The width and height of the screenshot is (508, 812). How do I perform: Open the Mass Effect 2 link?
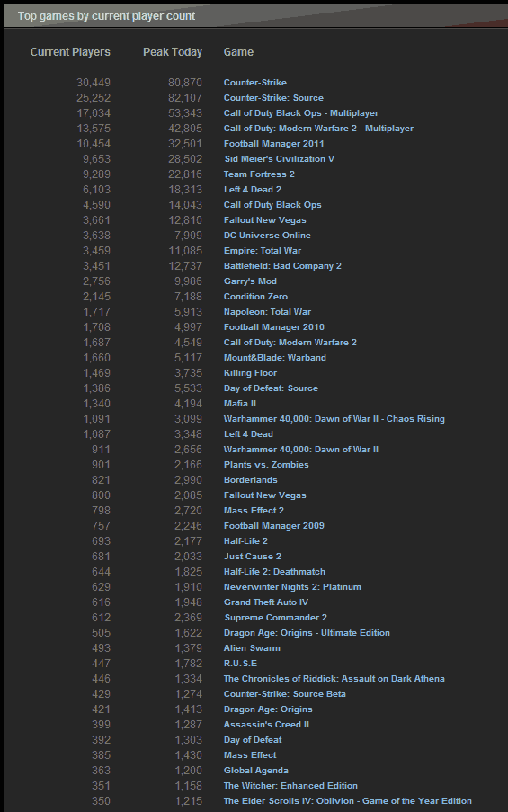[x=254, y=510]
